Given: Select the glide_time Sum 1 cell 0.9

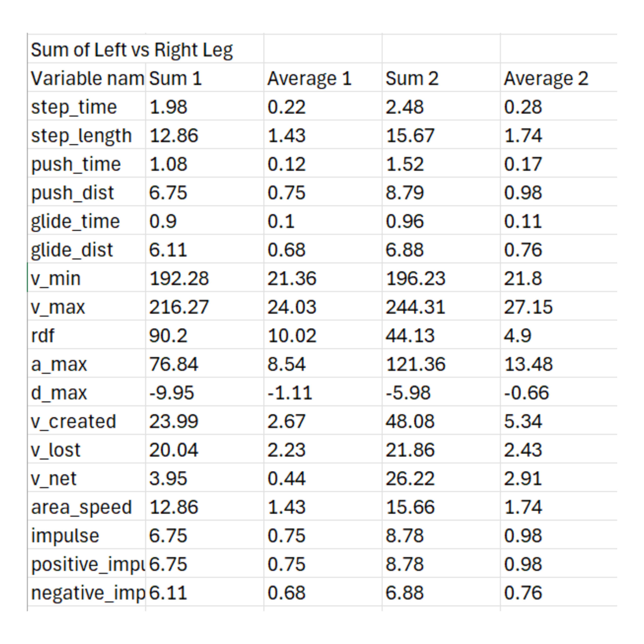Looking at the screenshot, I should point(163,221).
